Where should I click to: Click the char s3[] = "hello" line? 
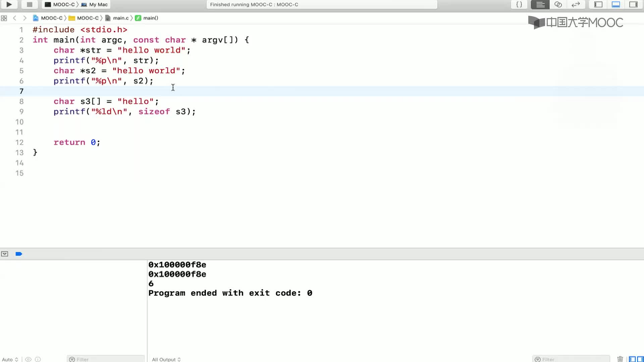tap(106, 102)
